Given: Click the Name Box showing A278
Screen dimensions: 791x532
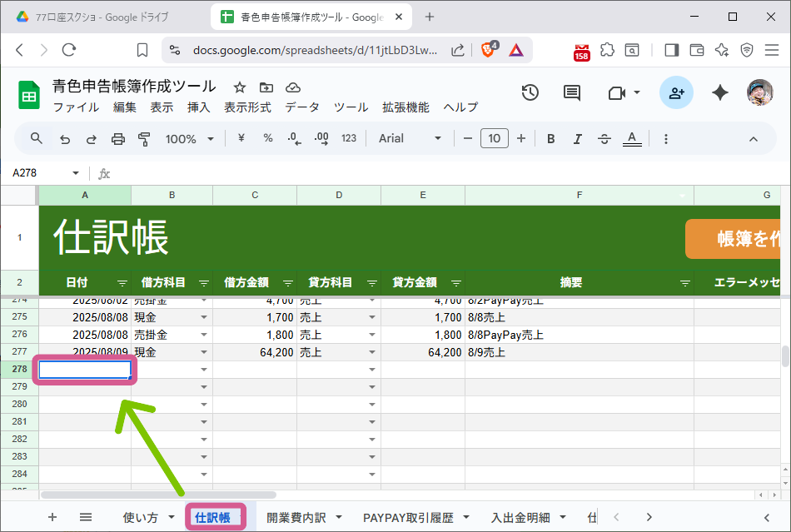Looking at the screenshot, I should click(x=37, y=172).
